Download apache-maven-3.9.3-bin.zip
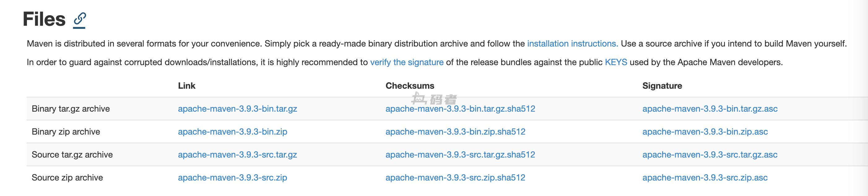 [x=232, y=131]
